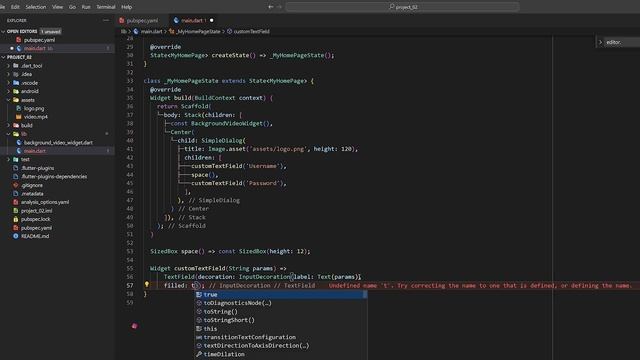This screenshot has height=360, width=640.
Task: Open the View menu
Action: pyautogui.click(x=58, y=7)
